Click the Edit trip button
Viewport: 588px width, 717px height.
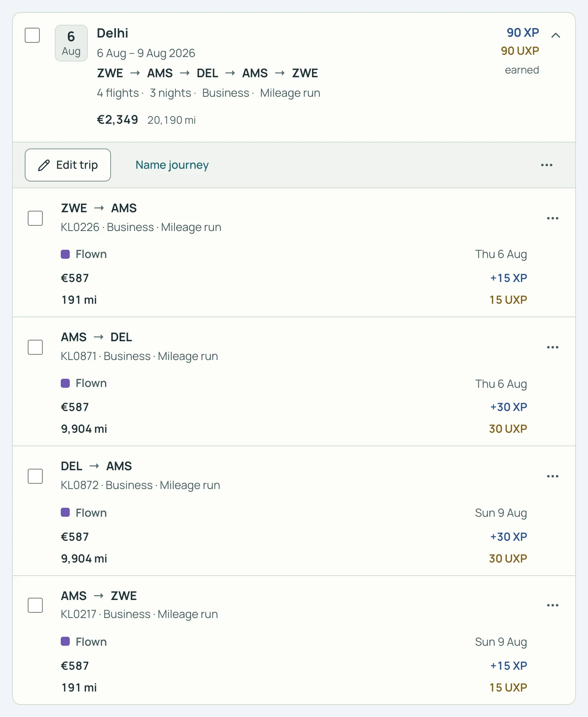coord(68,165)
